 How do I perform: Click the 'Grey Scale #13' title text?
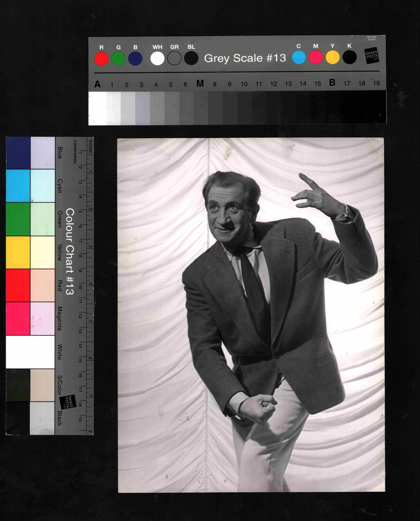(245, 58)
